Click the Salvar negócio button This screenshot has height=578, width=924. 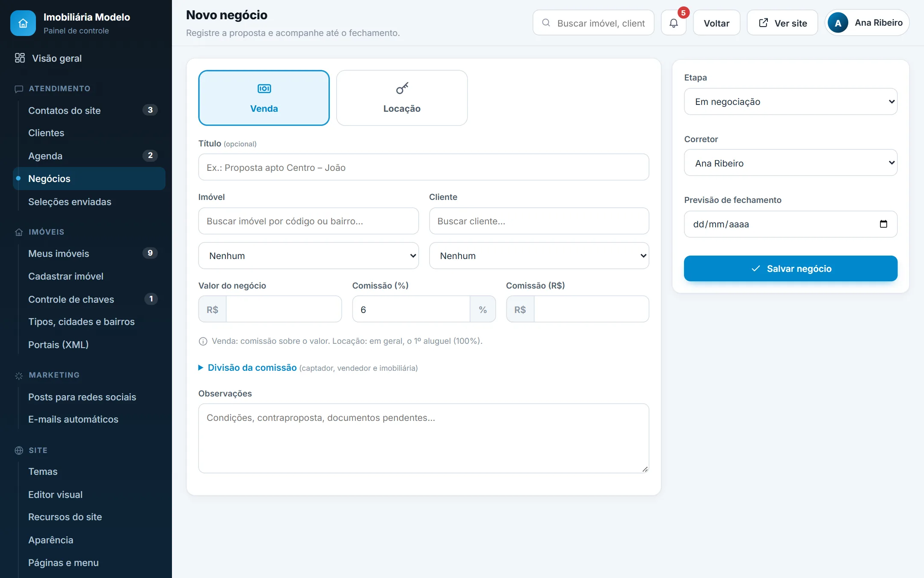(791, 268)
